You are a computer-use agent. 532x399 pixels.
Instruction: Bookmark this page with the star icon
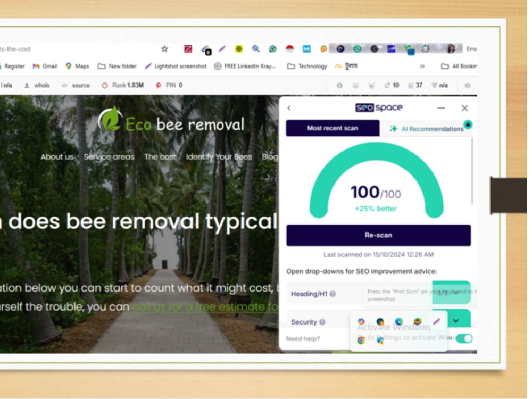164,49
